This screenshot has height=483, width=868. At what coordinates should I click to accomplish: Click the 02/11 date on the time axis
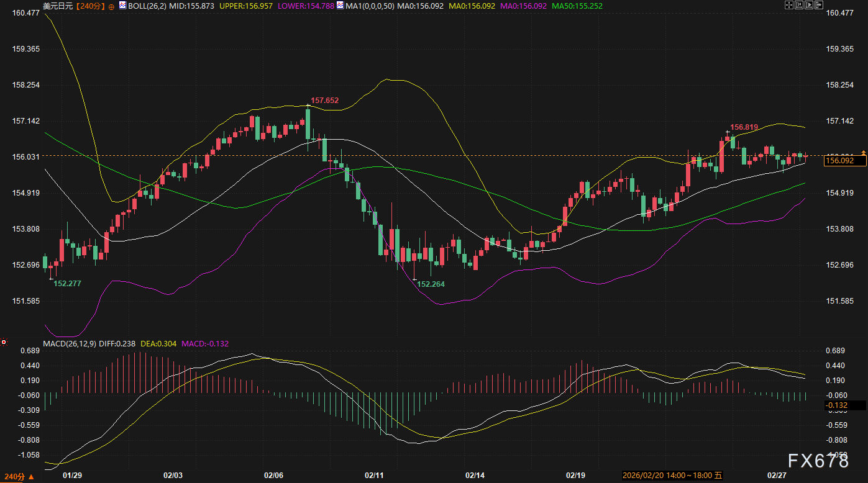[x=374, y=475]
